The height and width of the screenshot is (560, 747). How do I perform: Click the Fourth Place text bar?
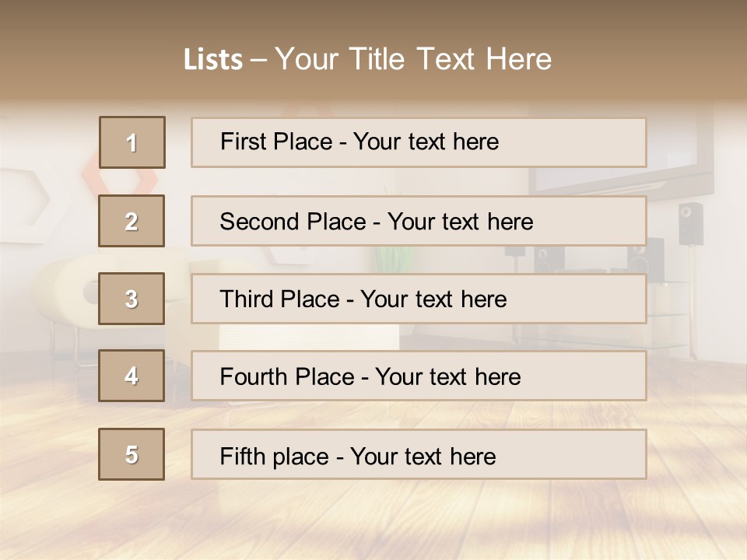pos(419,376)
